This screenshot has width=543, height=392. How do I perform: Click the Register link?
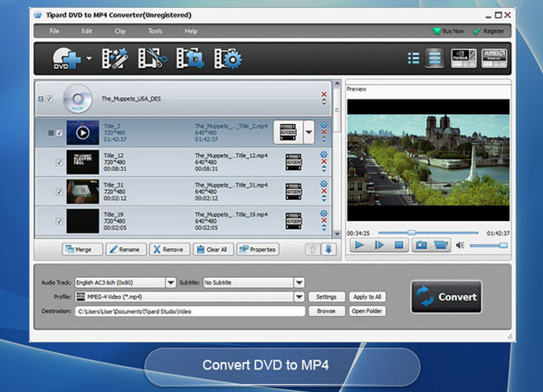point(489,31)
